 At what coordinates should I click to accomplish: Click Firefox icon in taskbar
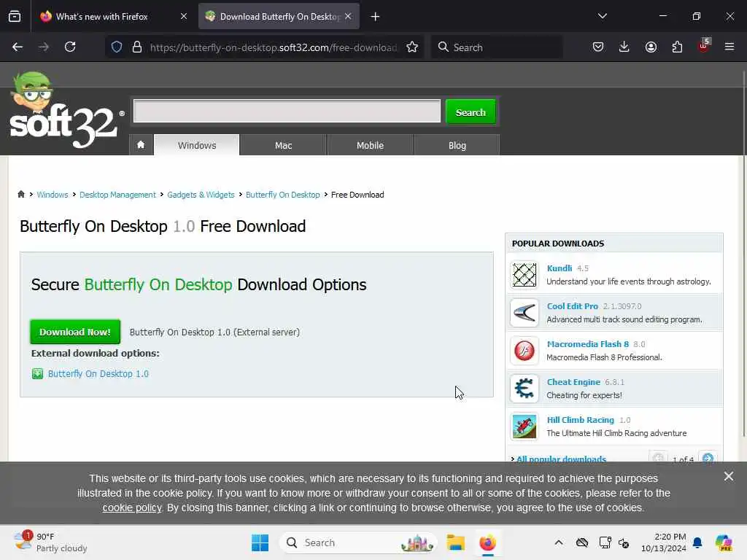click(487, 542)
